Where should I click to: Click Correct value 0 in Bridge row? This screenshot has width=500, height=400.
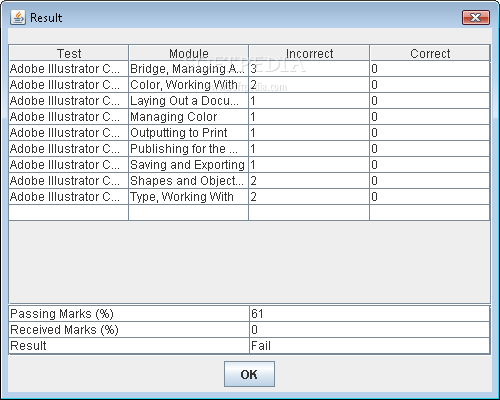click(x=430, y=69)
